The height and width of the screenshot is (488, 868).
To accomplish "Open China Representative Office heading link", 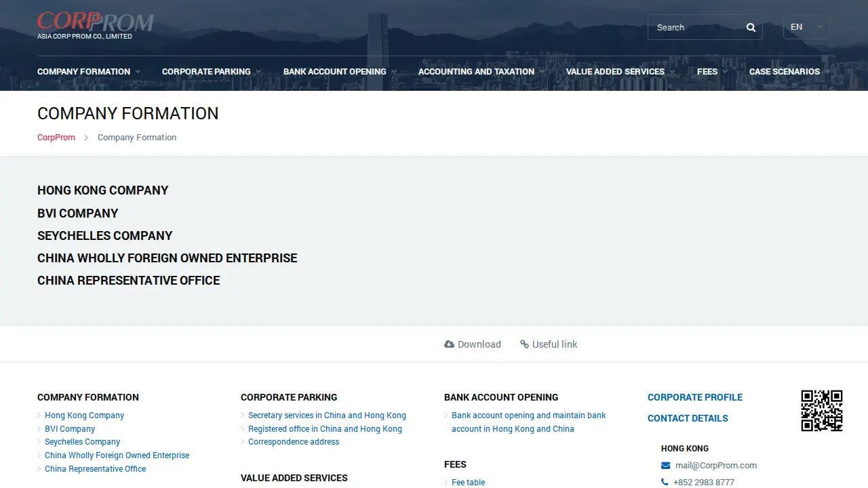I will pos(129,281).
